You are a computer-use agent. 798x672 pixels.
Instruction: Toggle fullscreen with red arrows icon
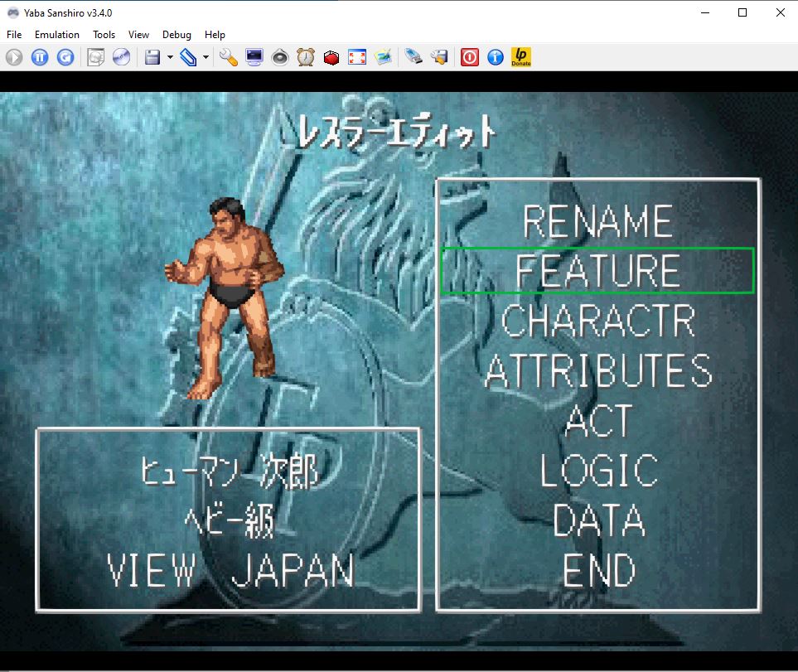[357, 57]
